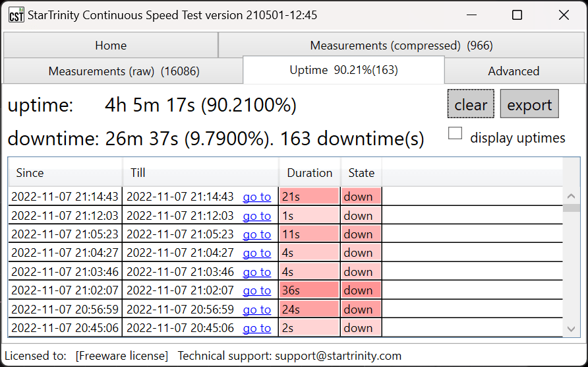The image size is (588, 367).
Task: Click the uptime 4h 5m 17s text
Action: [x=200, y=105]
